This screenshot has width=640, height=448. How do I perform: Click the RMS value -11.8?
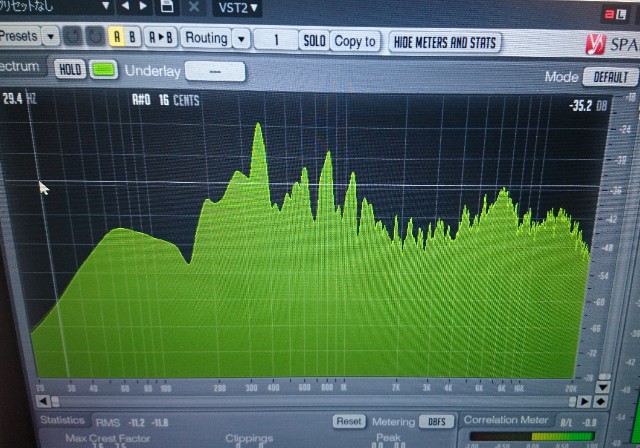coord(160,422)
